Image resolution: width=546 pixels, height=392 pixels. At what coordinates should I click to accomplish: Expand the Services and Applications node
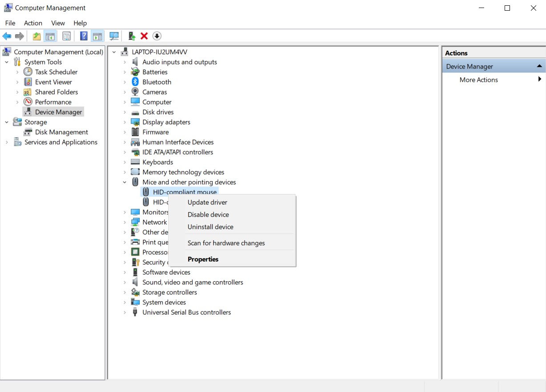(7, 142)
